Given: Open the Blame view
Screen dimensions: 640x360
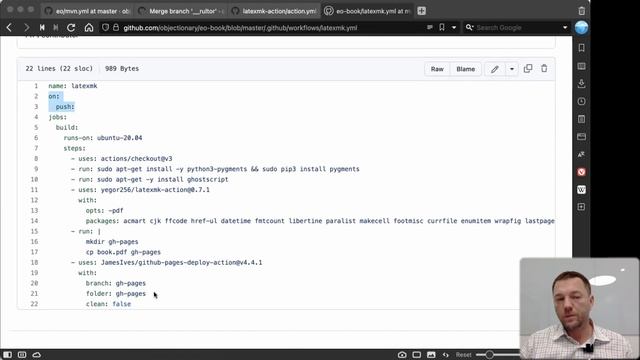Looking at the screenshot, I should pyautogui.click(x=465, y=69).
